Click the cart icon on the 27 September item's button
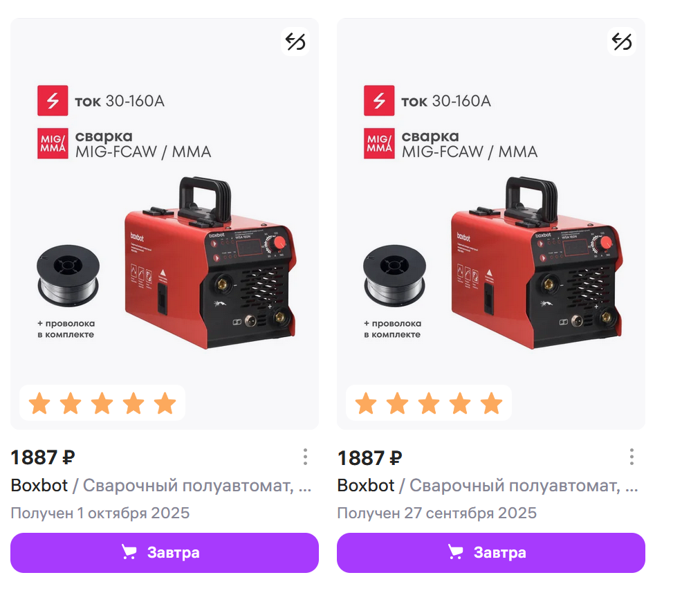The height and width of the screenshot is (611, 700). click(456, 552)
